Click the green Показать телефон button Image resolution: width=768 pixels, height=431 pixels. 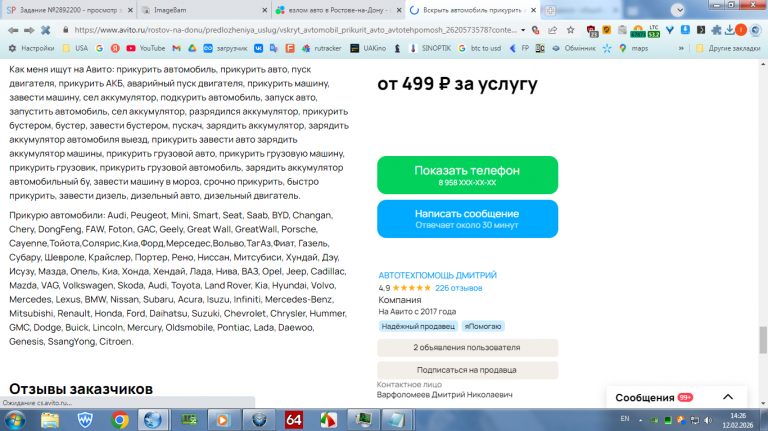[467, 175]
